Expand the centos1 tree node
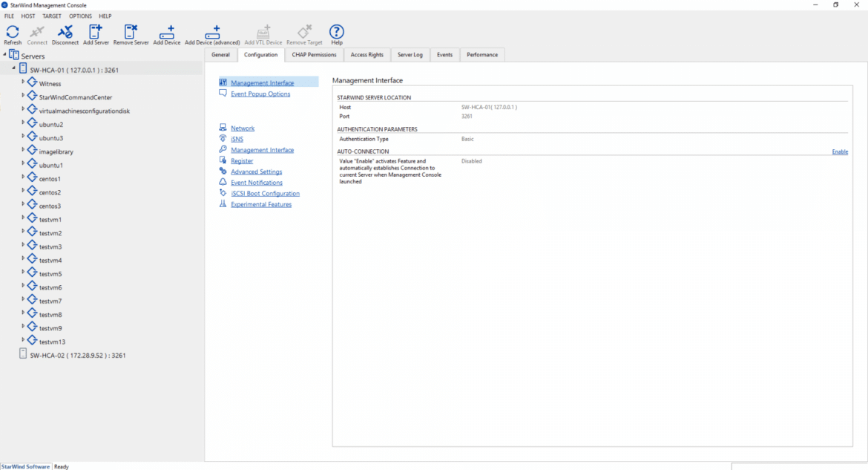The image size is (868, 470). coord(23,177)
